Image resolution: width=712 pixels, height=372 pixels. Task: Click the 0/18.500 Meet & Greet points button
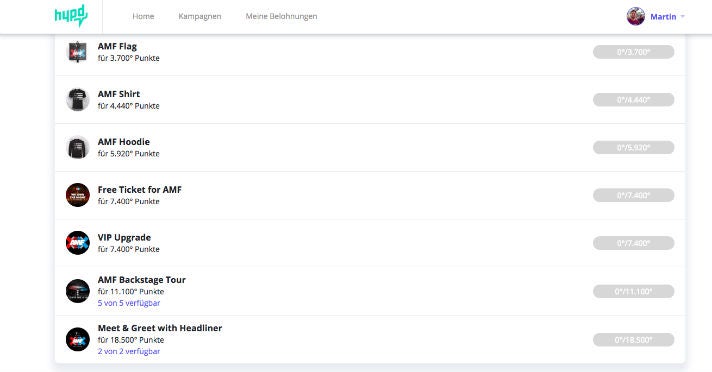coord(633,340)
